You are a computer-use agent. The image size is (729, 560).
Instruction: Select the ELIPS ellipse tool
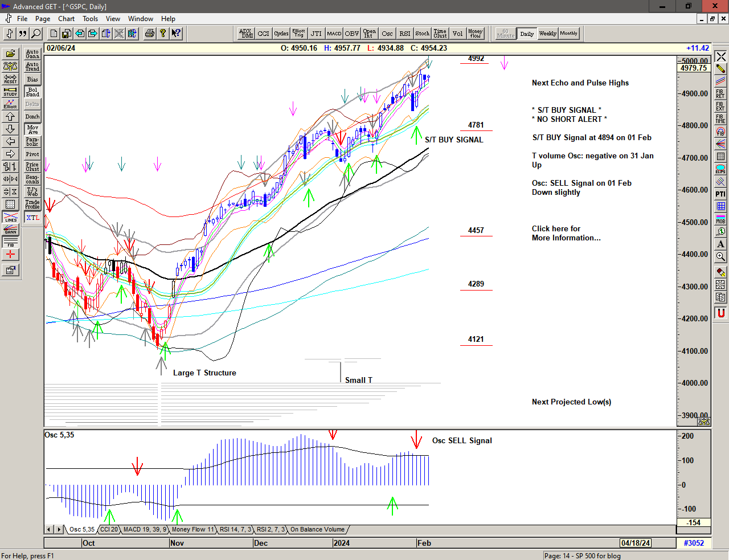tap(720, 169)
